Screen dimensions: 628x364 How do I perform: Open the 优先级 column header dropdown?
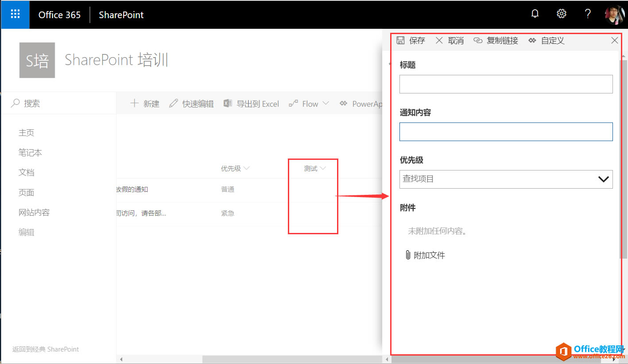click(x=247, y=168)
